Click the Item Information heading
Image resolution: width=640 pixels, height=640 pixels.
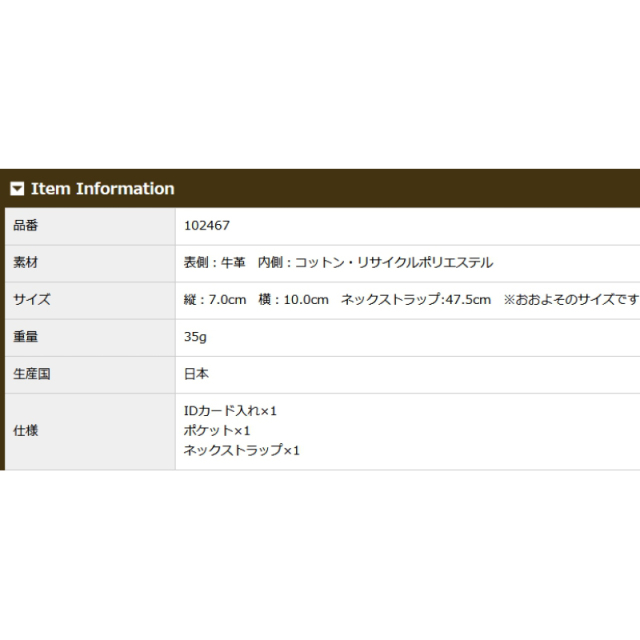102,189
